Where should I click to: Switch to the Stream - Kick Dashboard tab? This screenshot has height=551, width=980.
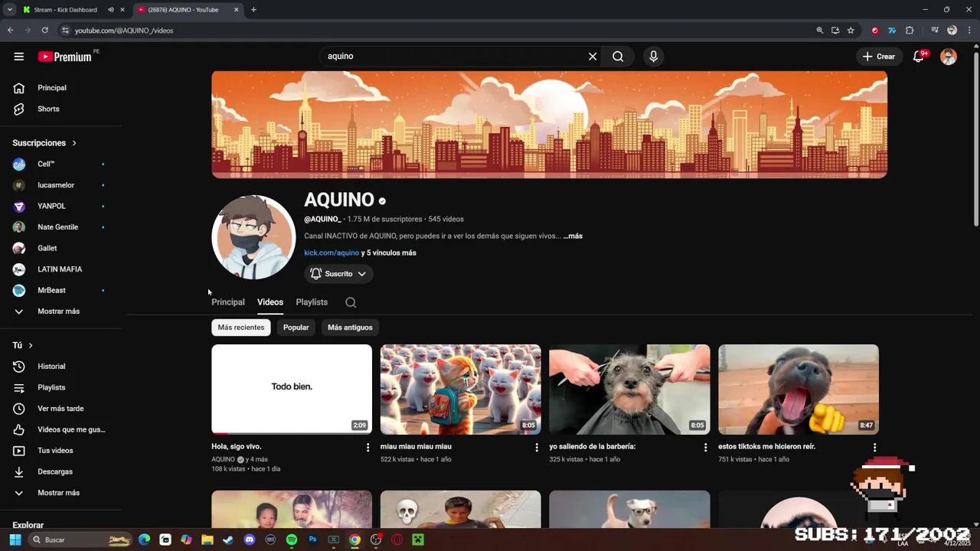(x=67, y=10)
